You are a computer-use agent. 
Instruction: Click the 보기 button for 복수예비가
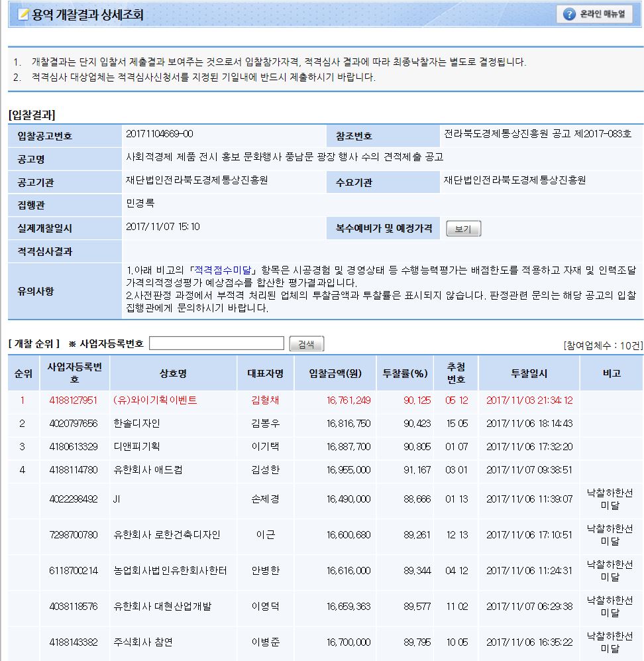tap(463, 229)
